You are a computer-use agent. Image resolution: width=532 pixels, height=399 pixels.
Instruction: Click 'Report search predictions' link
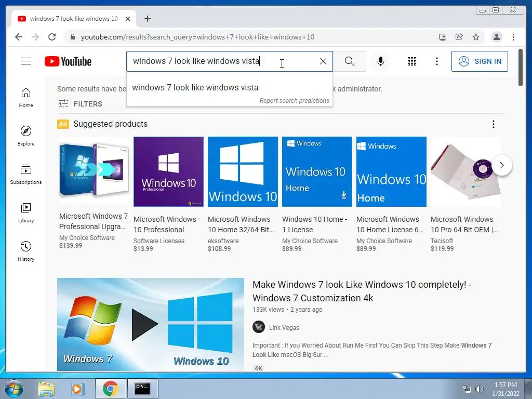(294, 101)
